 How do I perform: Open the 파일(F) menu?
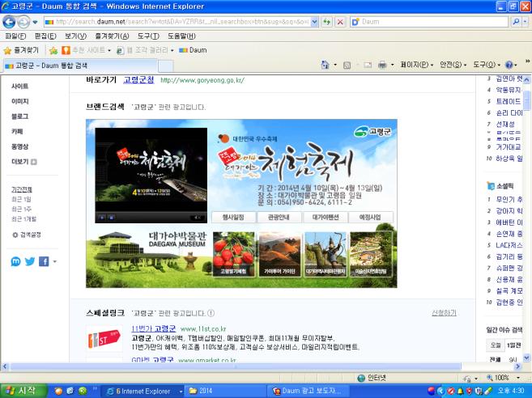15,36
